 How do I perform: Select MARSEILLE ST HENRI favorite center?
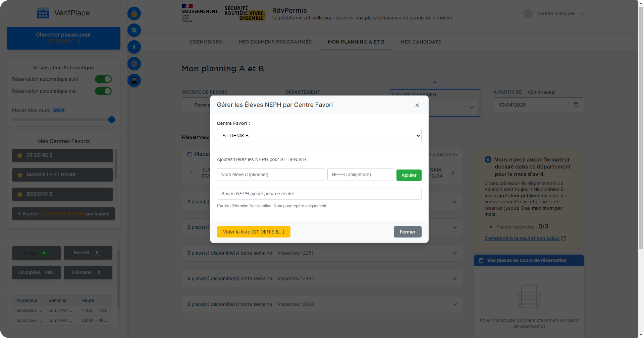[x=62, y=175]
